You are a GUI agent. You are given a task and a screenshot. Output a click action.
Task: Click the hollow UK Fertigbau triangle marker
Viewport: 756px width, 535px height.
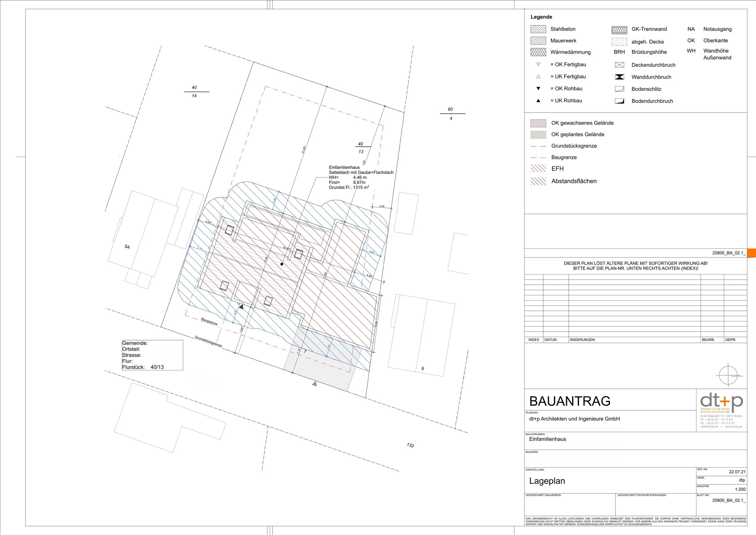[538, 77]
